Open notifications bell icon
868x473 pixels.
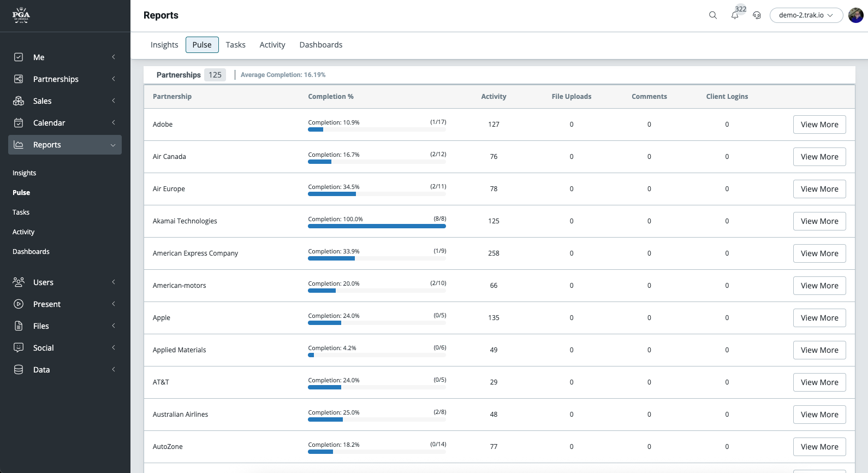click(735, 15)
